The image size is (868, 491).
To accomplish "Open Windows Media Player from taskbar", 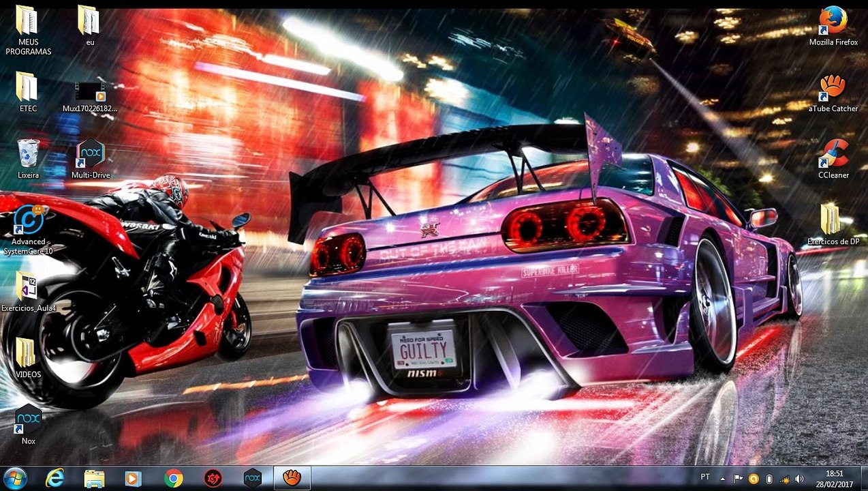I will click(134, 478).
